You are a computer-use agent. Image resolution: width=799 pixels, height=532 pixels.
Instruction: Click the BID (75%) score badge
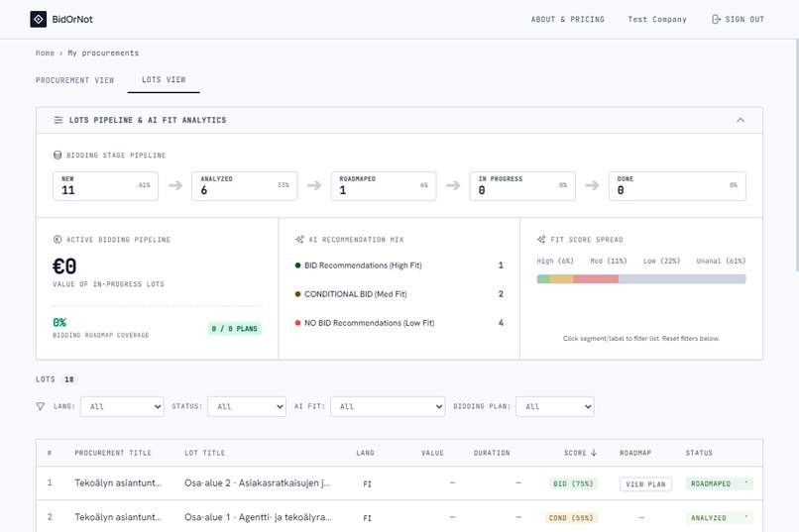pyautogui.click(x=573, y=483)
